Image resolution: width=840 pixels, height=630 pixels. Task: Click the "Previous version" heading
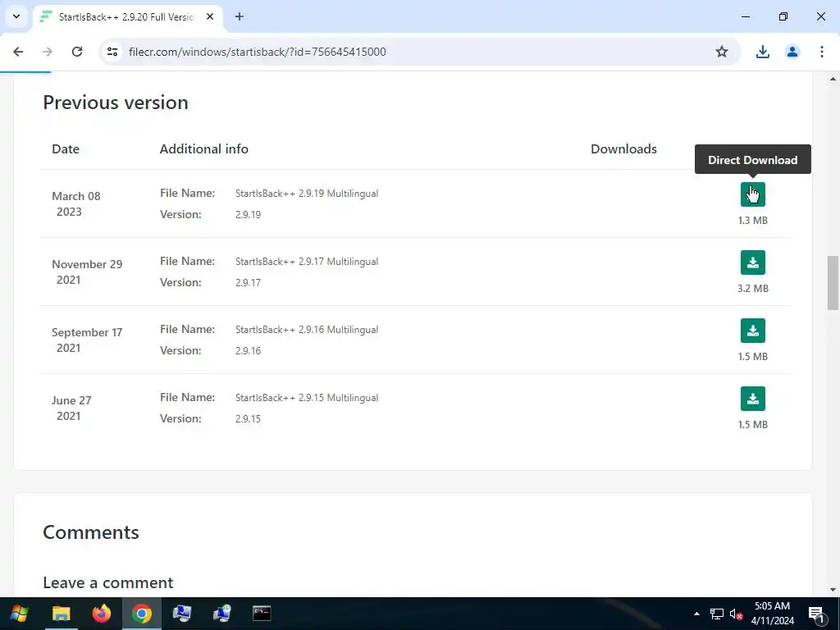(x=116, y=103)
